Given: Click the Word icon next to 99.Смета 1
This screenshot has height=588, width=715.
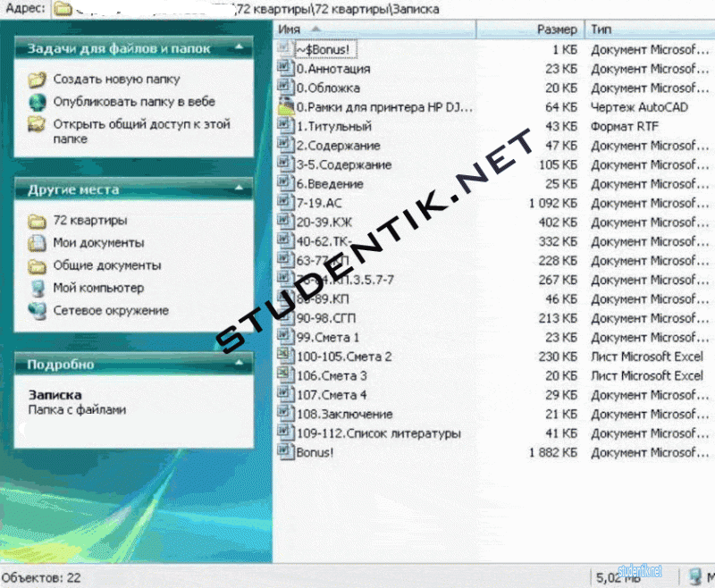Looking at the screenshot, I should 286,336.
